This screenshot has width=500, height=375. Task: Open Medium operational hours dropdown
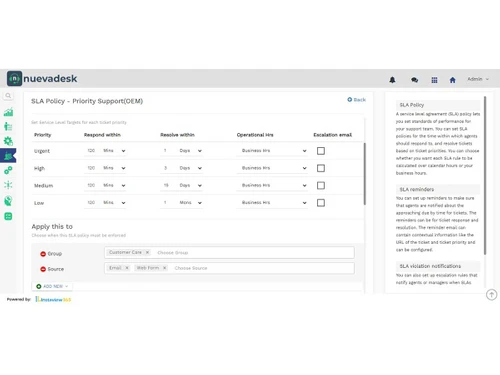point(272,185)
